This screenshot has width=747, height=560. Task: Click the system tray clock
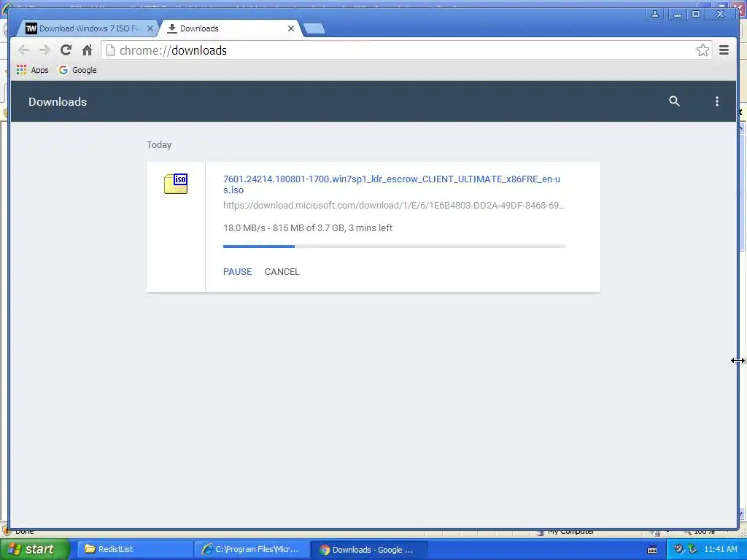point(720,550)
